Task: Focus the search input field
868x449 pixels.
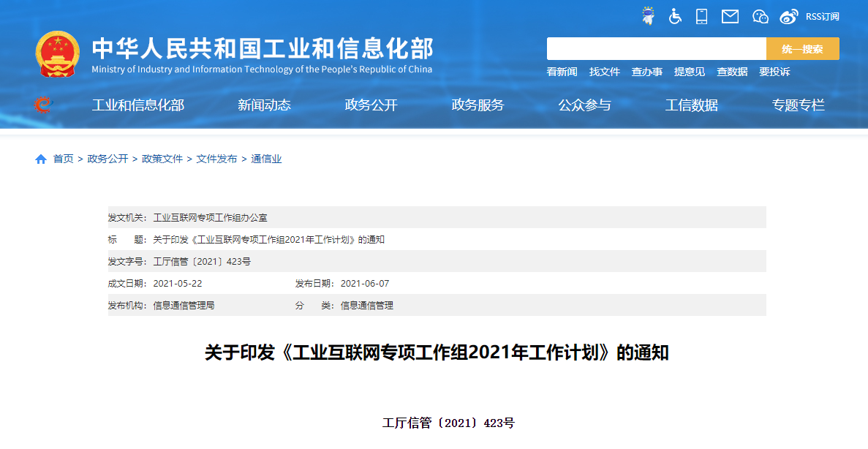Action: pos(656,49)
